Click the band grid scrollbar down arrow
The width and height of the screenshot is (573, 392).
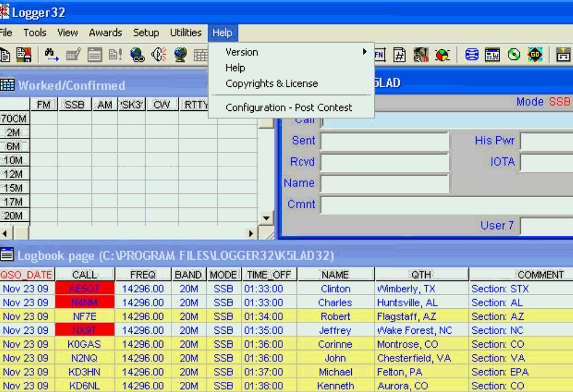click(265, 218)
